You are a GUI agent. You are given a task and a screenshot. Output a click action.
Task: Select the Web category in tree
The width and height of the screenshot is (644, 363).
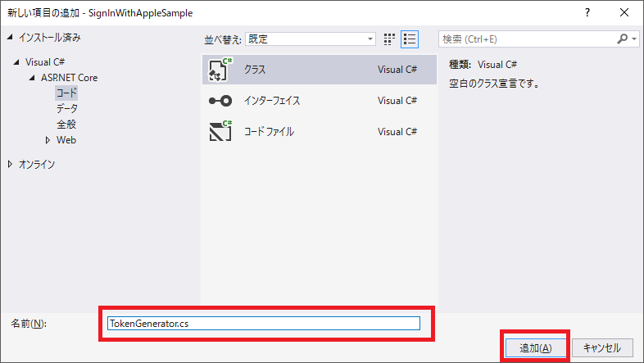click(x=66, y=140)
